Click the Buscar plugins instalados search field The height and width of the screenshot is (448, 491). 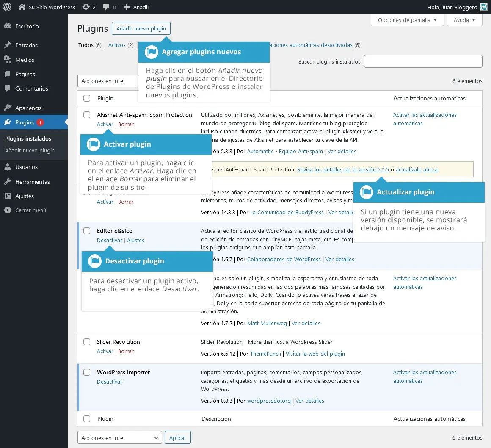point(423,61)
